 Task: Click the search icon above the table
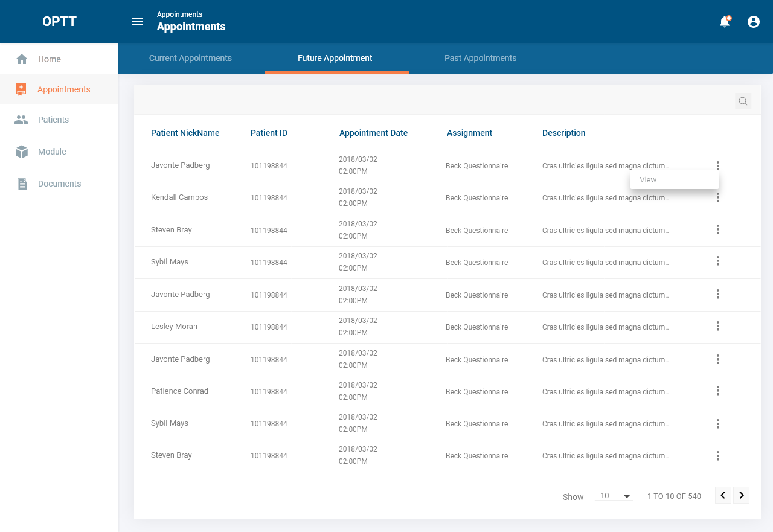(x=743, y=101)
